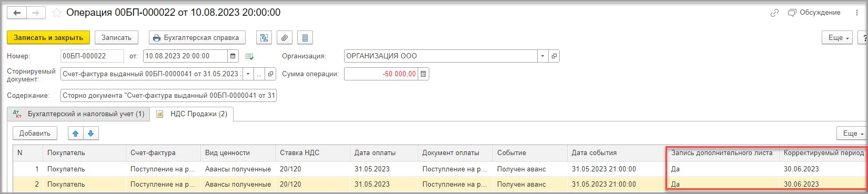
Task: Open the date calendar picker
Action: [x=233, y=56]
